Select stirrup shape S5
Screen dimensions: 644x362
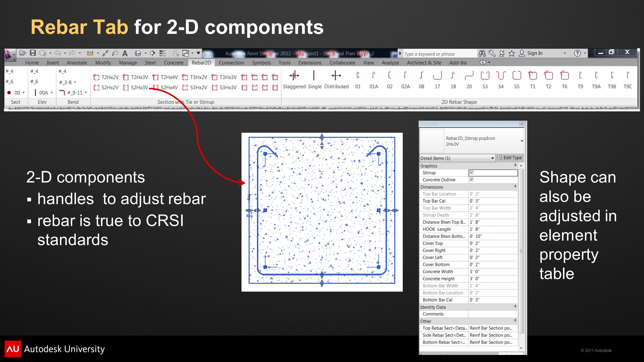pyautogui.click(x=516, y=80)
